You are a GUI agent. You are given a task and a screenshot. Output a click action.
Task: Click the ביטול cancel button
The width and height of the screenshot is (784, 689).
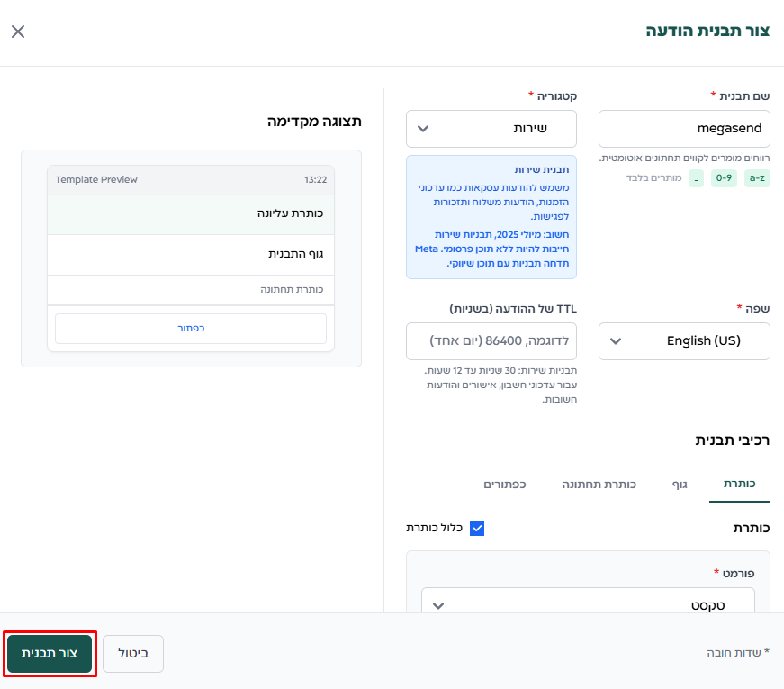coord(133,653)
